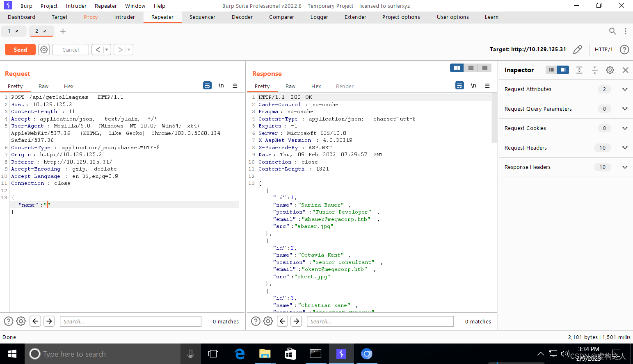
Task: Close the Inspector panel
Action: 626,70
